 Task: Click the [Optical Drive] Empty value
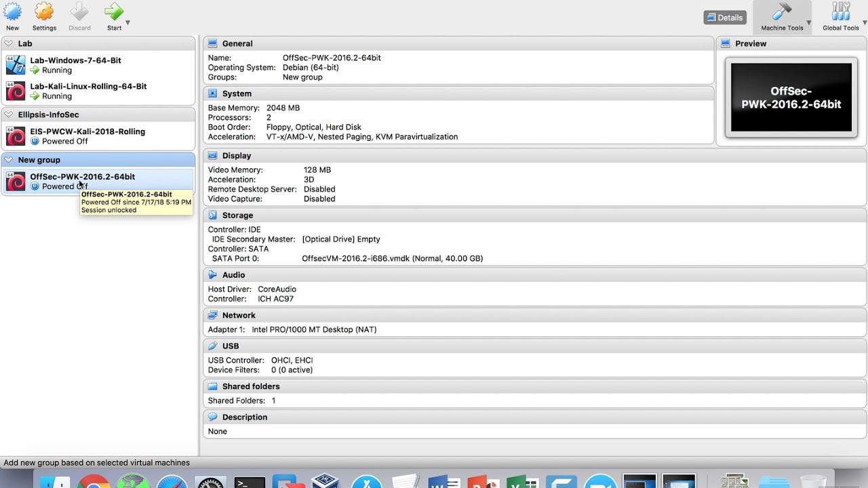tap(341, 239)
